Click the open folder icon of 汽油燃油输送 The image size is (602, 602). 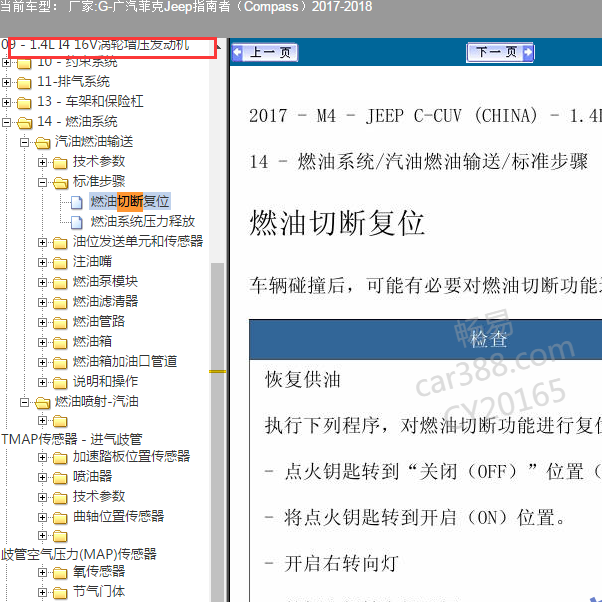(43, 143)
